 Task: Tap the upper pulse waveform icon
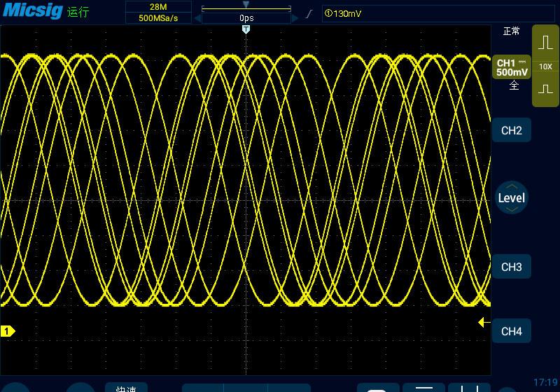coord(545,43)
